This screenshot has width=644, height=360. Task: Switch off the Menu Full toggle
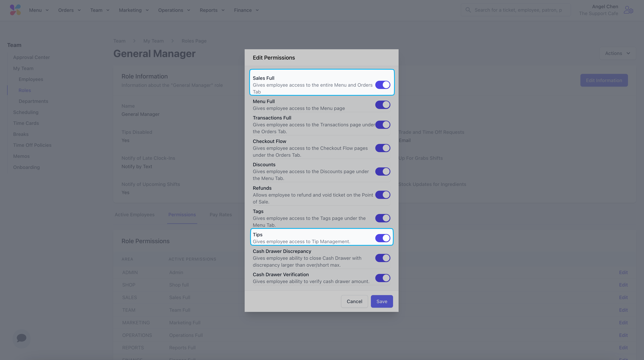(x=383, y=105)
